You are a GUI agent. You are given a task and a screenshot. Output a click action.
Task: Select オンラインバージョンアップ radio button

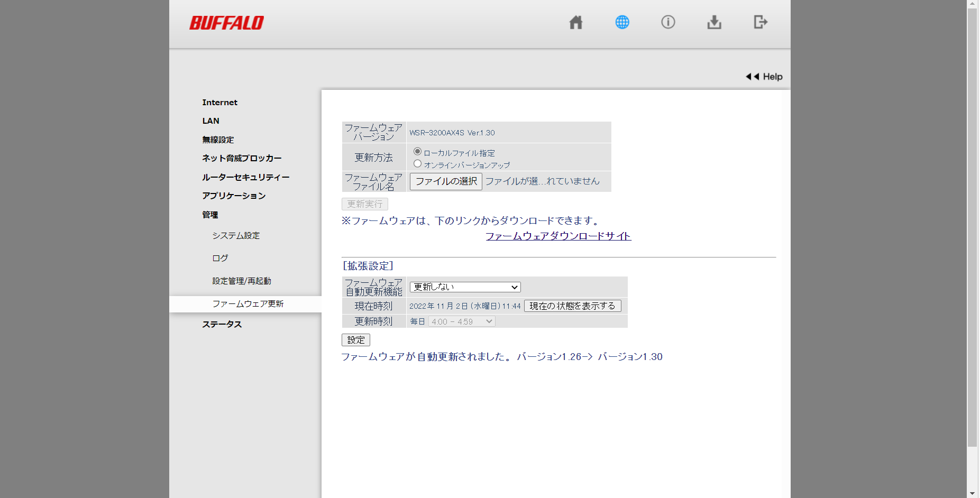(417, 164)
